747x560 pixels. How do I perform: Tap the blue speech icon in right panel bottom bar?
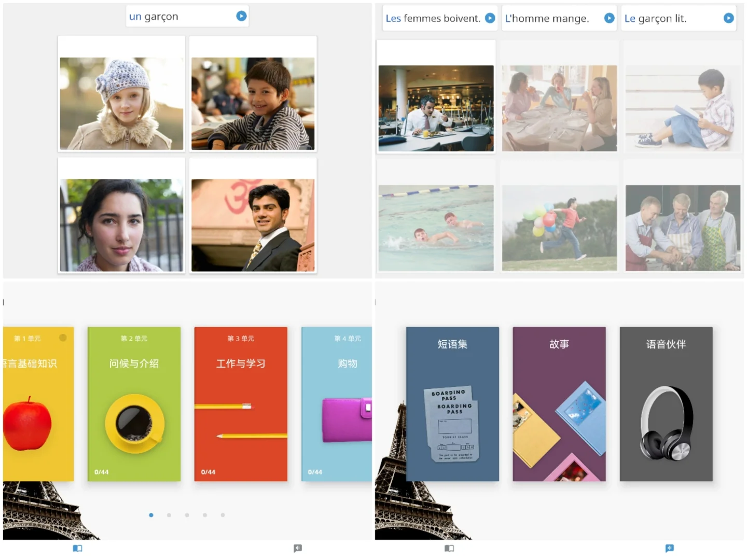coord(670,548)
